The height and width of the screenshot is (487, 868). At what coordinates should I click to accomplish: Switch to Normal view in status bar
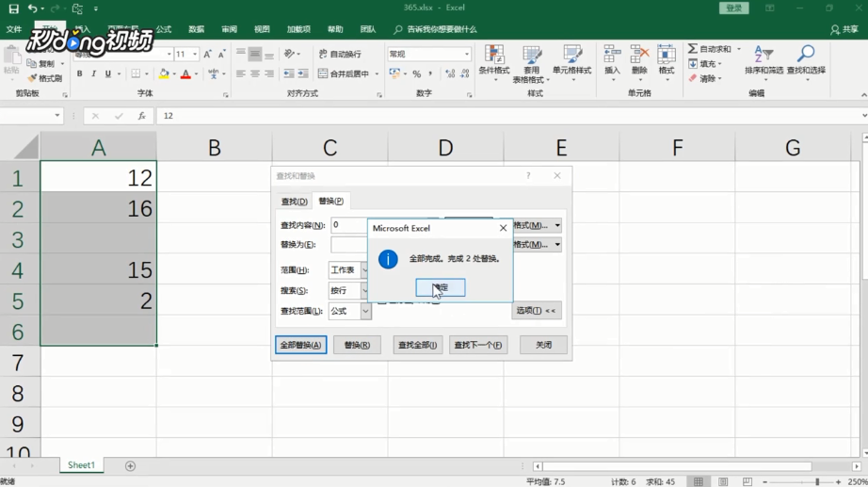coord(699,481)
